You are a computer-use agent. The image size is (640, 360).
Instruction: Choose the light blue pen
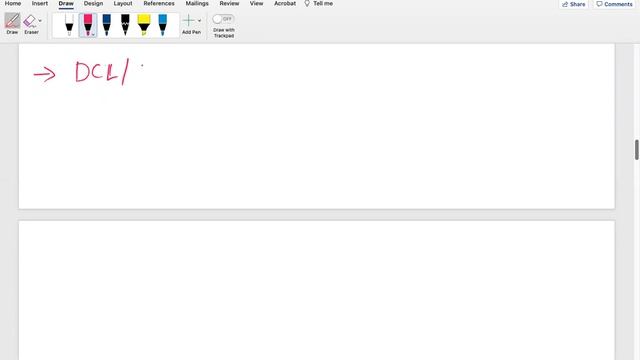pos(162,24)
